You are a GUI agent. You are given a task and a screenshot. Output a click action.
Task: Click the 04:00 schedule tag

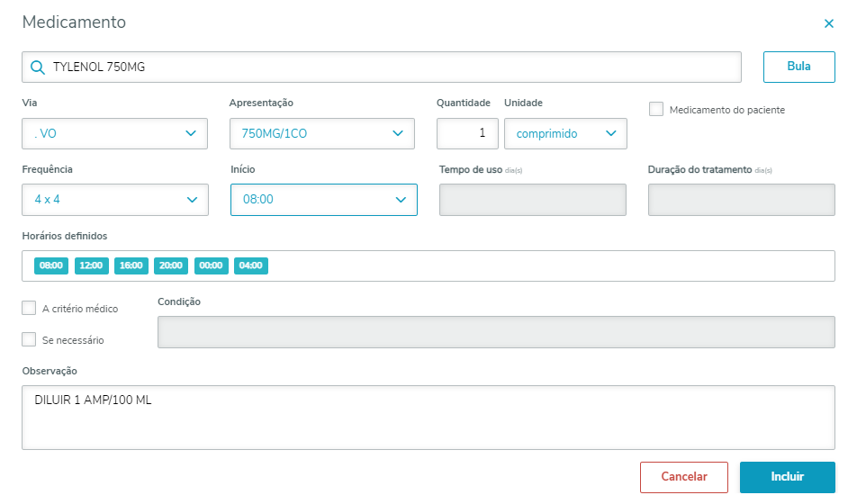point(251,265)
